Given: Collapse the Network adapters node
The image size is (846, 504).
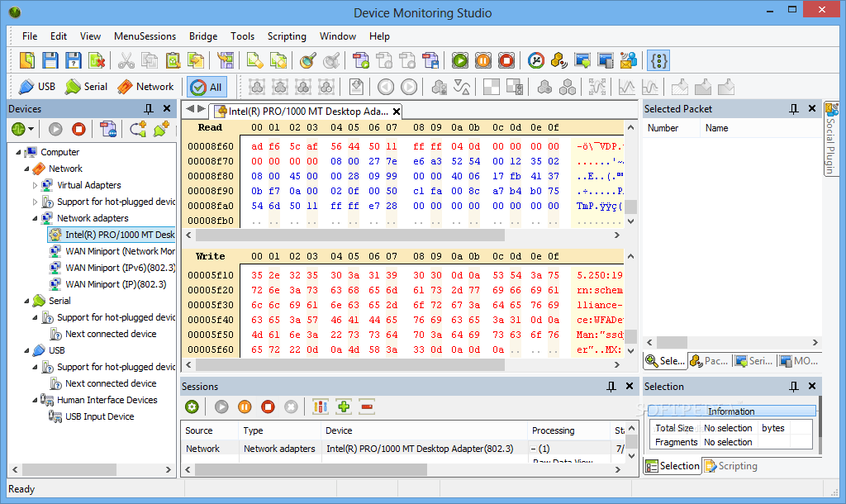Looking at the screenshot, I should (35, 219).
